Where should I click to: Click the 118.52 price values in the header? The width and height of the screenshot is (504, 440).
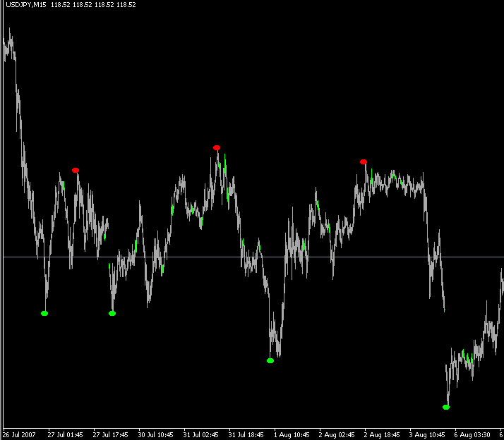coord(93,5)
